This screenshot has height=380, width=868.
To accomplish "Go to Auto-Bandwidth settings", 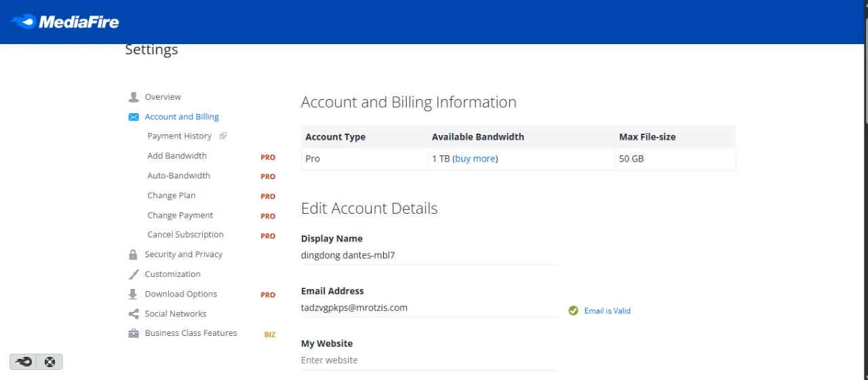I will (178, 176).
